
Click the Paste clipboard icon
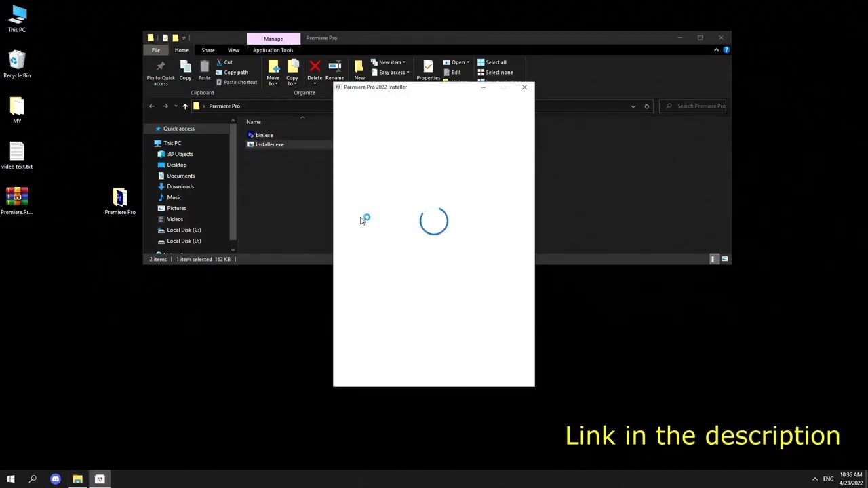(x=204, y=66)
